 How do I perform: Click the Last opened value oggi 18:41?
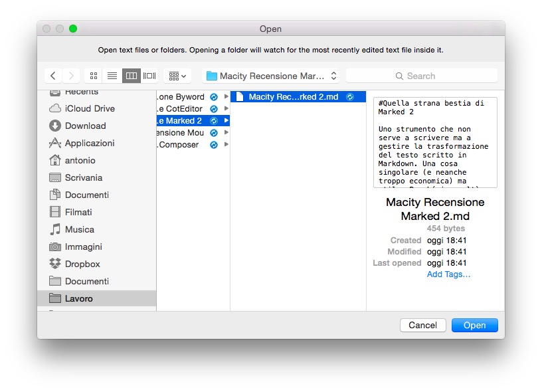coord(446,263)
